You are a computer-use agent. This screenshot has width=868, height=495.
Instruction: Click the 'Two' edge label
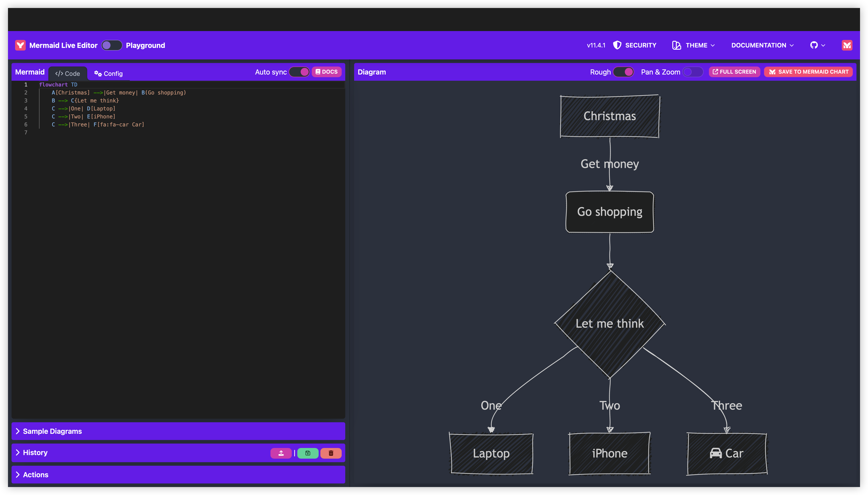(610, 405)
